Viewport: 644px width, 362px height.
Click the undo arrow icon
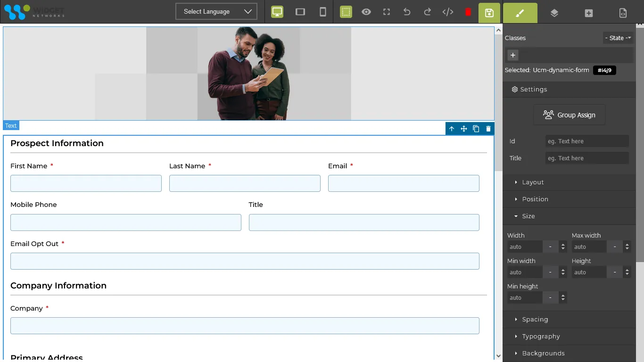[x=407, y=12]
